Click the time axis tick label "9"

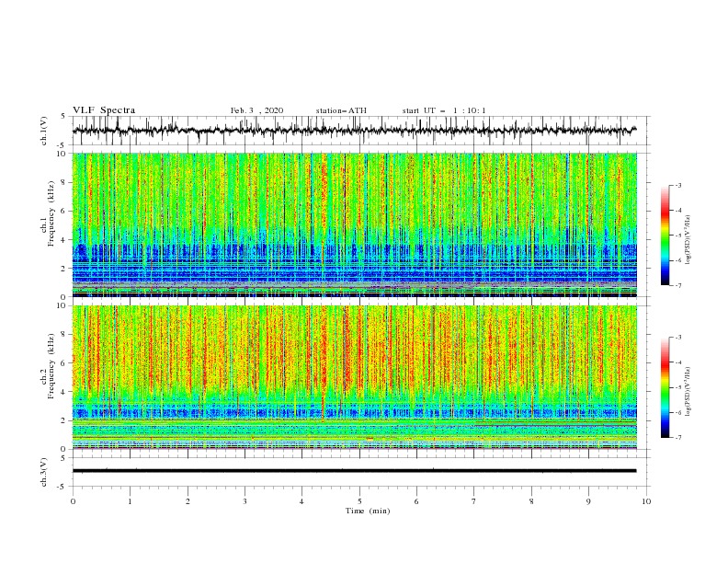click(589, 501)
